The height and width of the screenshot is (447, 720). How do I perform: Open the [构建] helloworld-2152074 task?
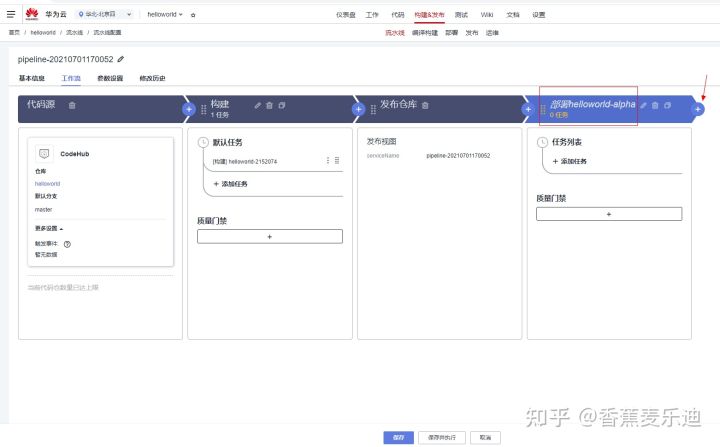[245, 161]
